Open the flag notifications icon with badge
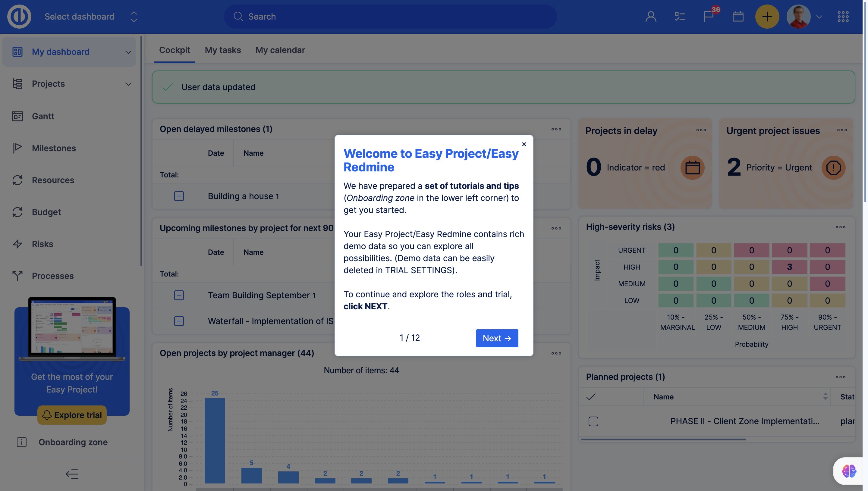Screen dimensions: 868x491 [x=709, y=16]
